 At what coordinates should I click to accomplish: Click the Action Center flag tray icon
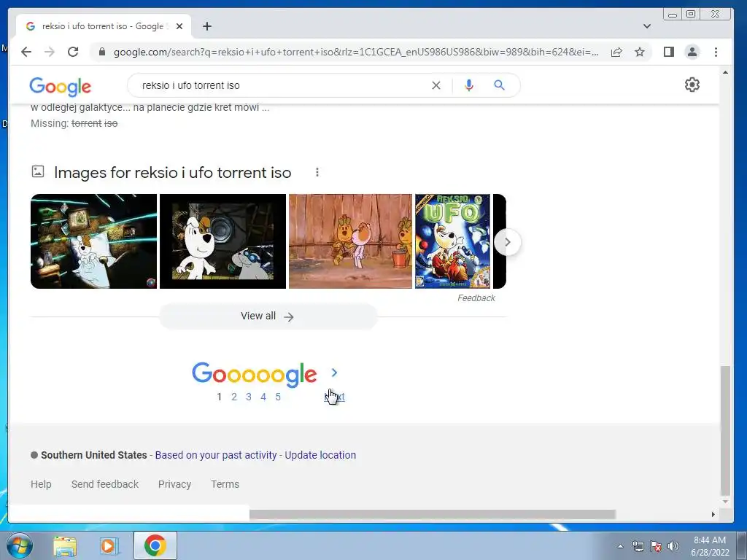(656, 546)
